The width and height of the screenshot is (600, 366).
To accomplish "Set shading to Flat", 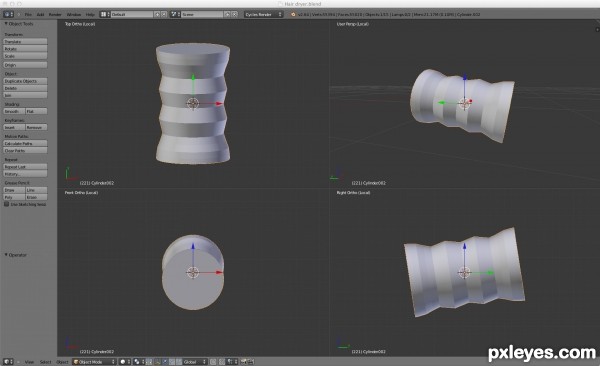I will (x=36, y=111).
